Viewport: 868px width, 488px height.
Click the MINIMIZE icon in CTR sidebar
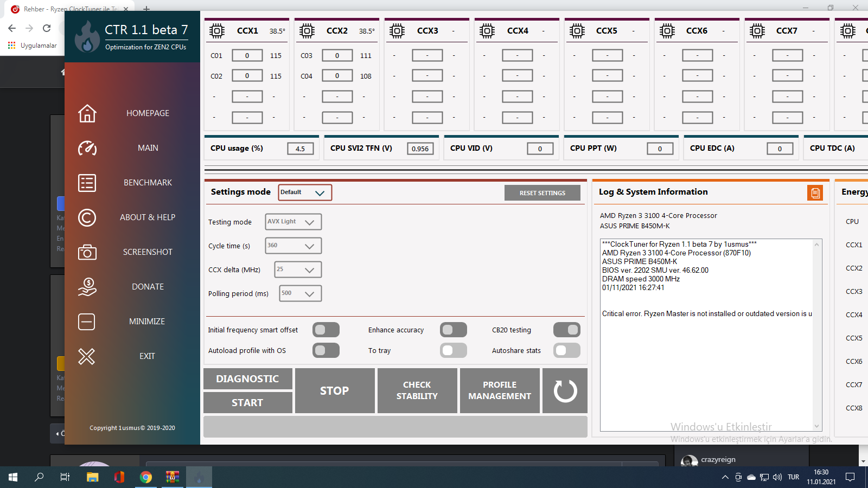(87, 322)
